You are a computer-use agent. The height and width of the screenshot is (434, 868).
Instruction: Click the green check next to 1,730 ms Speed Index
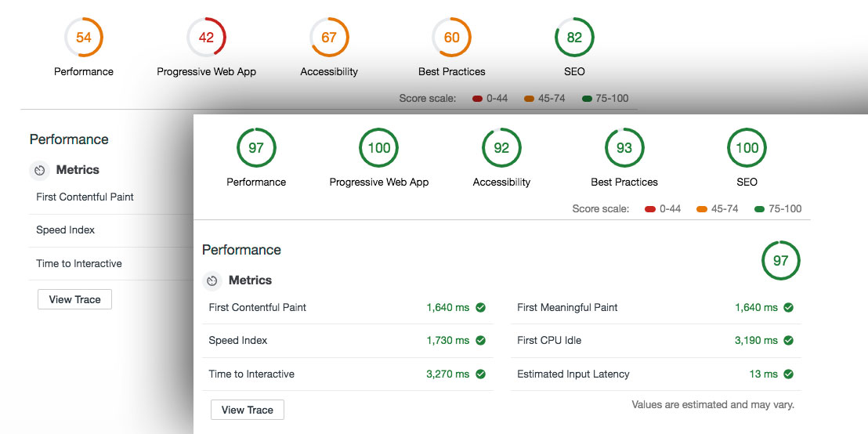pyautogui.click(x=480, y=341)
